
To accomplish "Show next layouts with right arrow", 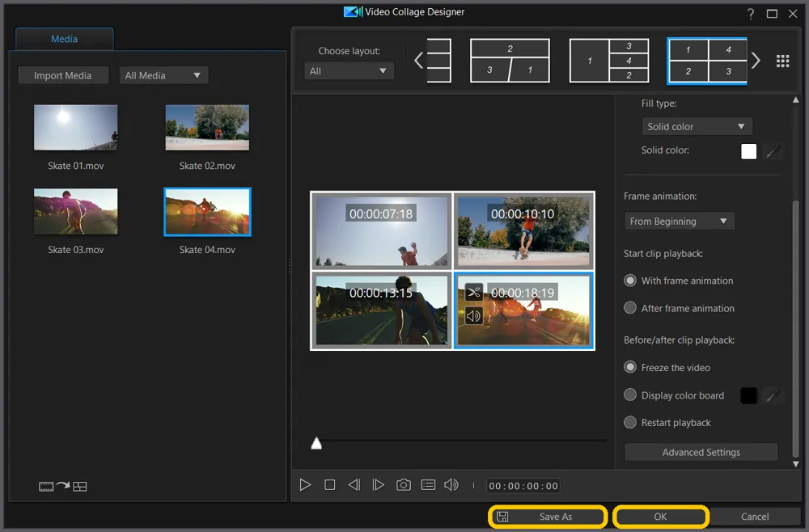I will [756, 61].
